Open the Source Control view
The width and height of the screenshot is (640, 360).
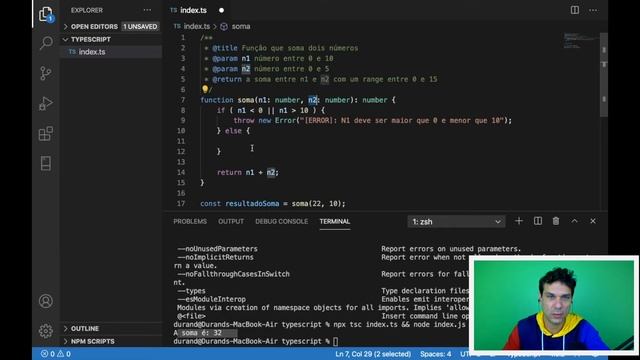coord(46,73)
